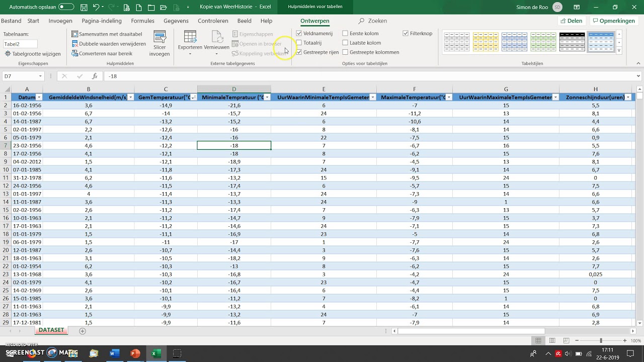
Task: Click the Opmerkingen button
Action: pyautogui.click(x=614, y=21)
